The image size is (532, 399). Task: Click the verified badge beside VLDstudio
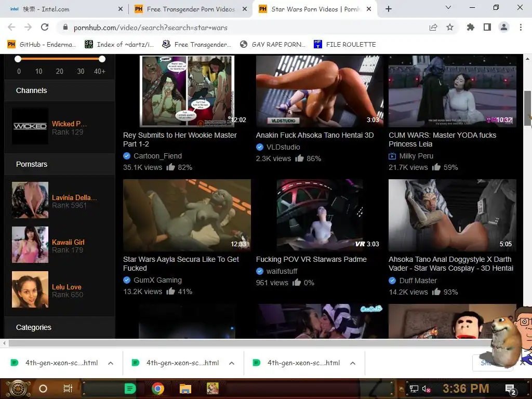point(260,147)
